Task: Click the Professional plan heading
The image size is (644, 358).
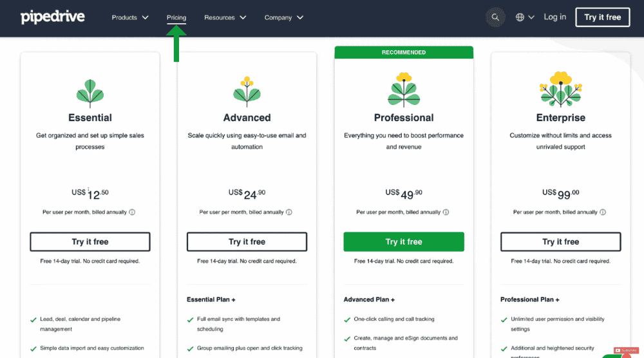Action: [404, 118]
